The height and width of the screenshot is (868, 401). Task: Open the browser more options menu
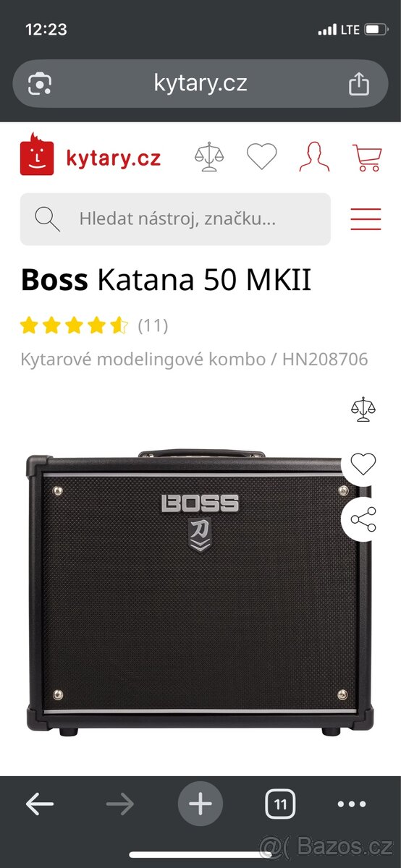(352, 804)
